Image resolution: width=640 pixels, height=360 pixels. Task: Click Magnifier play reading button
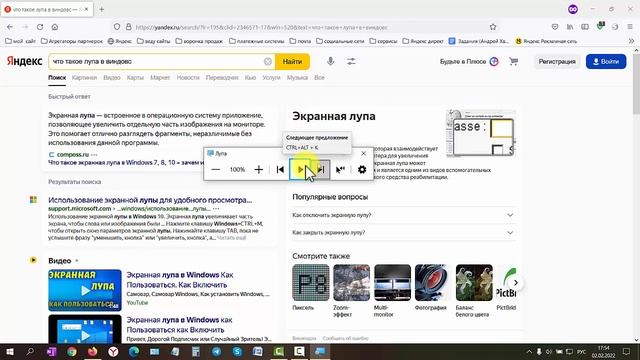[x=300, y=169]
